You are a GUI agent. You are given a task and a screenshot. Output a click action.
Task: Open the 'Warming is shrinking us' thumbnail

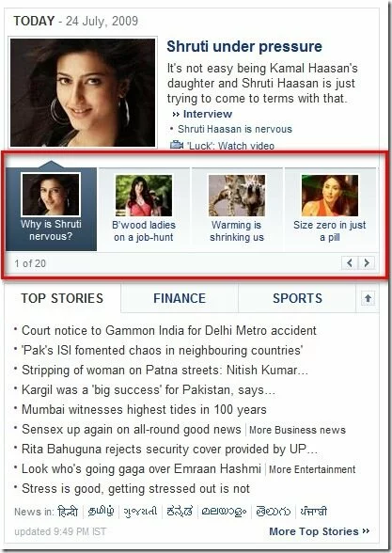pyautogui.click(x=237, y=209)
